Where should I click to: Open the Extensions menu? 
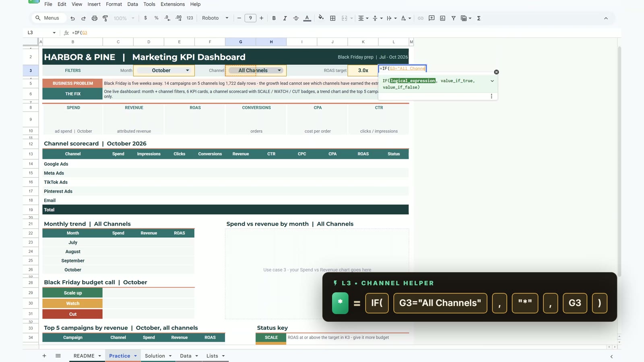(x=173, y=4)
